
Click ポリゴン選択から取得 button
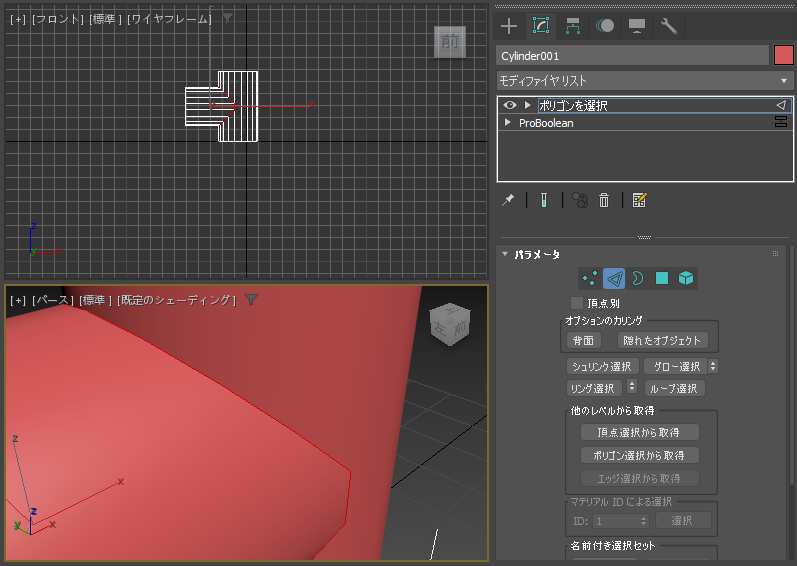coord(639,455)
